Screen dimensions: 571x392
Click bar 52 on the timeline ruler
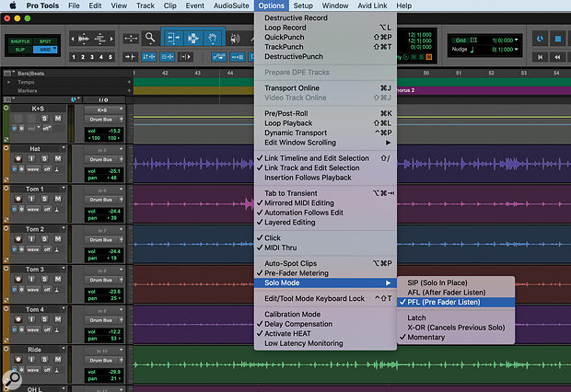[x=491, y=74]
